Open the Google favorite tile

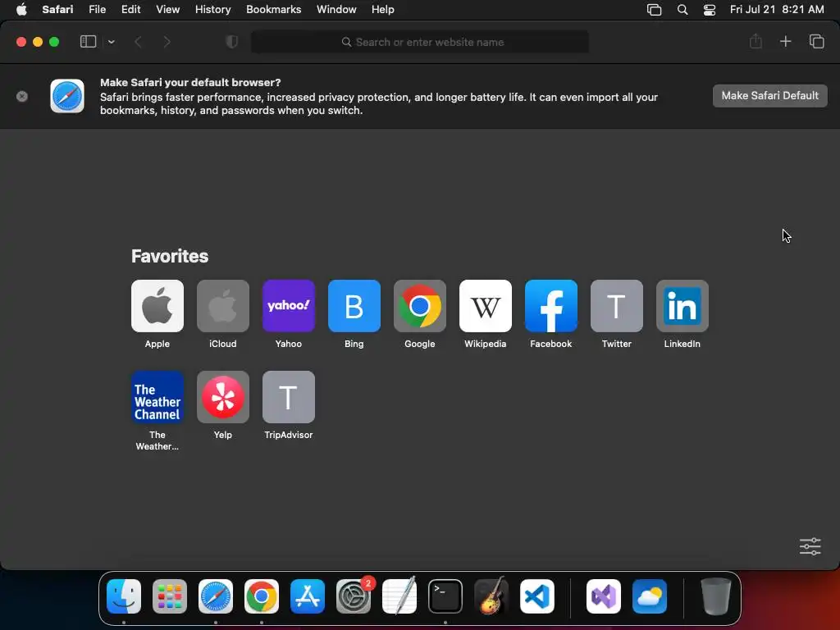(419, 306)
